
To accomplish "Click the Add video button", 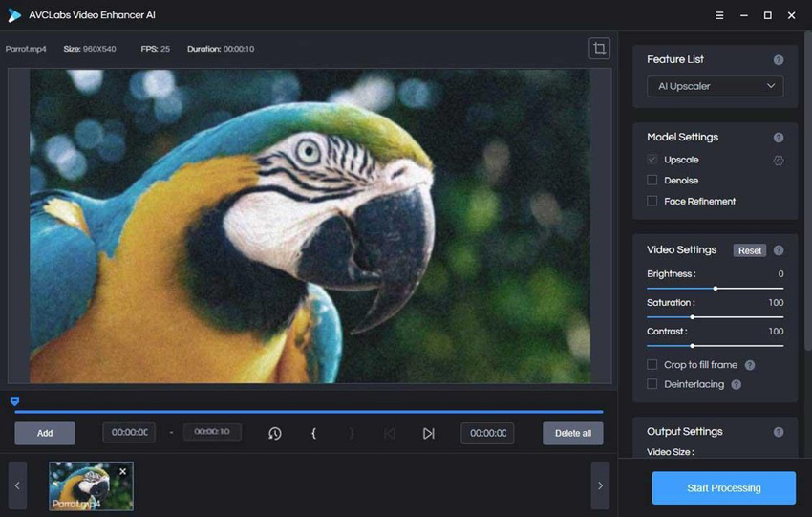I will click(x=45, y=433).
